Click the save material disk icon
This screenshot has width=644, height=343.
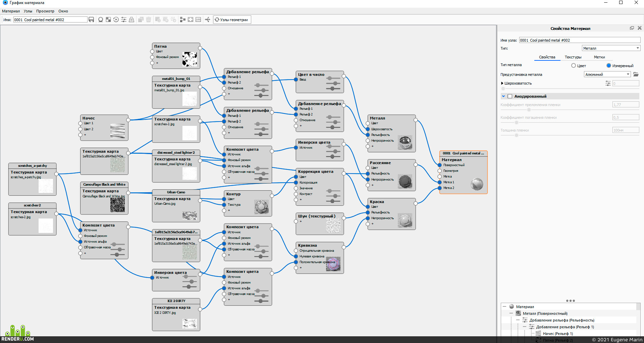[x=91, y=20]
